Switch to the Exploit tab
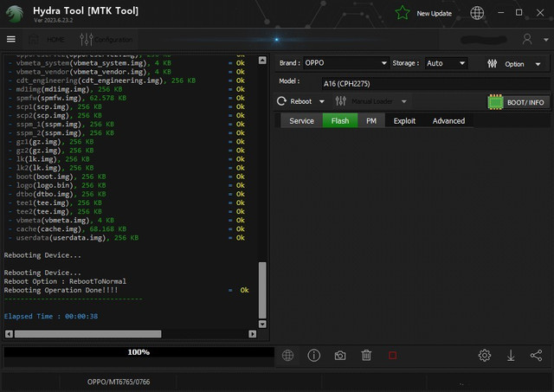The height and width of the screenshot is (392, 554). click(x=404, y=121)
